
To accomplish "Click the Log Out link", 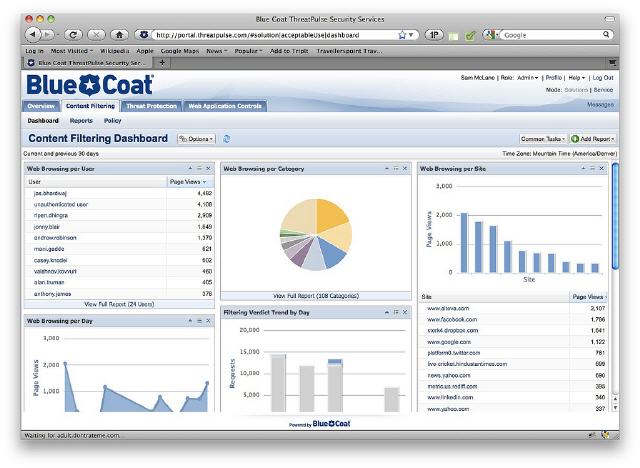I will (x=602, y=77).
